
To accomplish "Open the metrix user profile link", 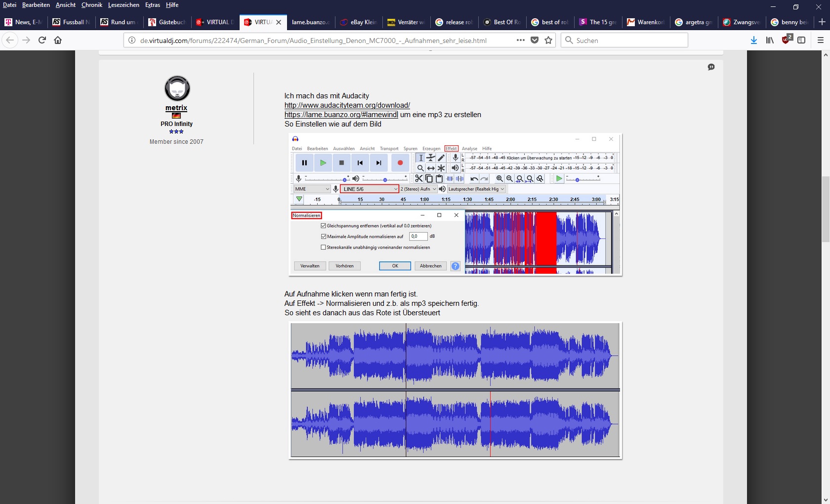I will pyautogui.click(x=176, y=108).
